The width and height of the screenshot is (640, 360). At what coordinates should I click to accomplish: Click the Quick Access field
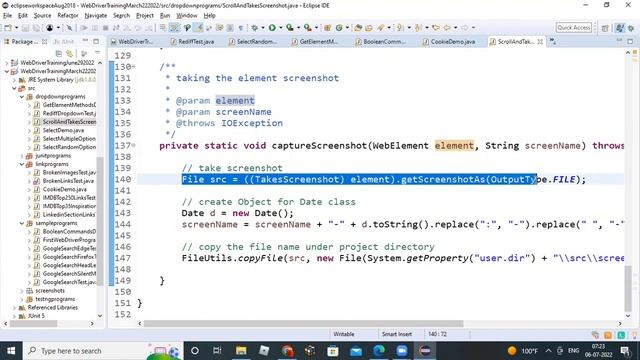573,28
